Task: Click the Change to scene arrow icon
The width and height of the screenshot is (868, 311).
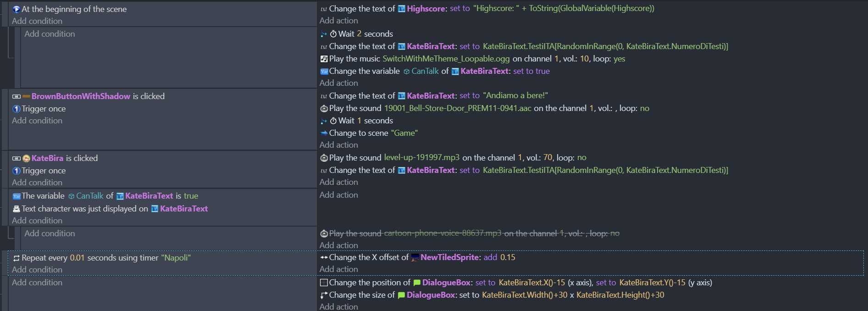Action: click(x=324, y=133)
